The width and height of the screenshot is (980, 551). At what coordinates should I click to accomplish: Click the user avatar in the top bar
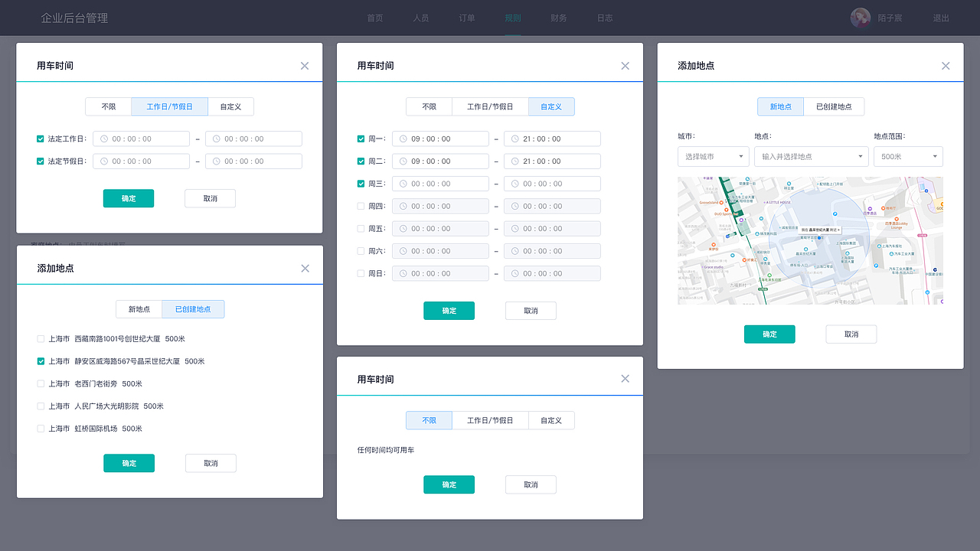(861, 18)
